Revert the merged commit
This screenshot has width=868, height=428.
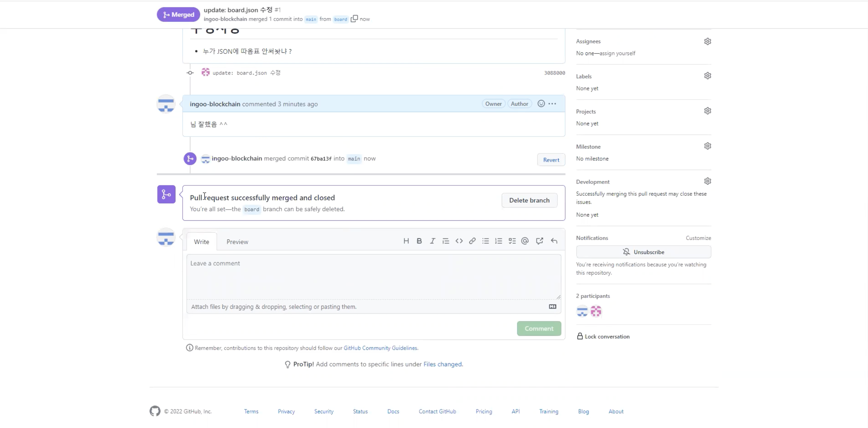(551, 160)
